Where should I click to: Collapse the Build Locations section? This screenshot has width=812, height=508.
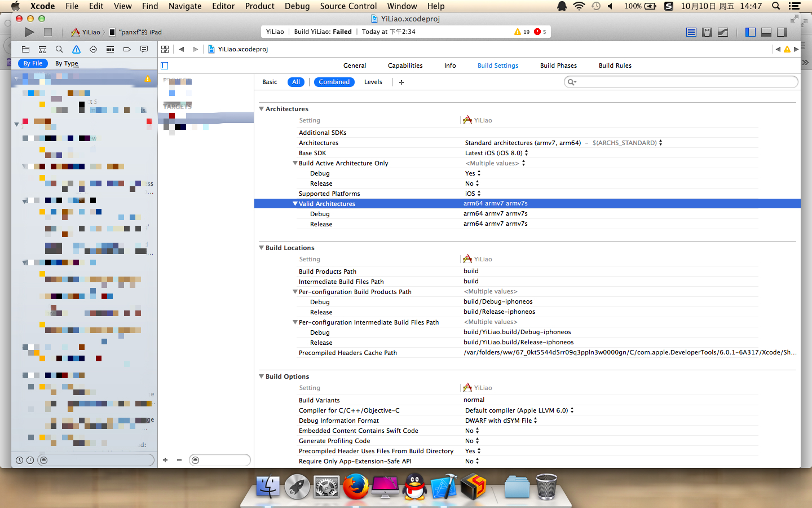[x=262, y=248]
